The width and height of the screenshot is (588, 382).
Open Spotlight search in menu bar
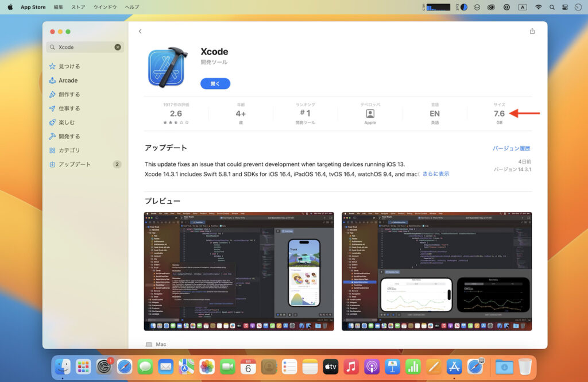click(552, 7)
